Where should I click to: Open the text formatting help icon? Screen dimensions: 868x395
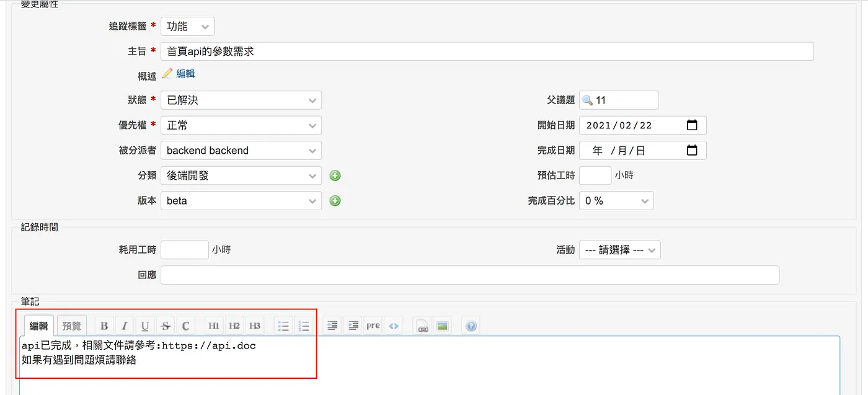[x=471, y=326]
